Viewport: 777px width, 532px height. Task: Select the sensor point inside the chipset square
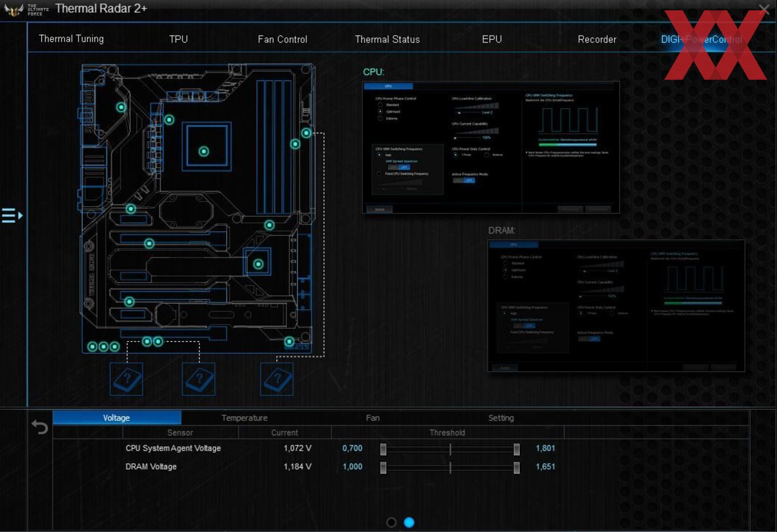(x=258, y=264)
